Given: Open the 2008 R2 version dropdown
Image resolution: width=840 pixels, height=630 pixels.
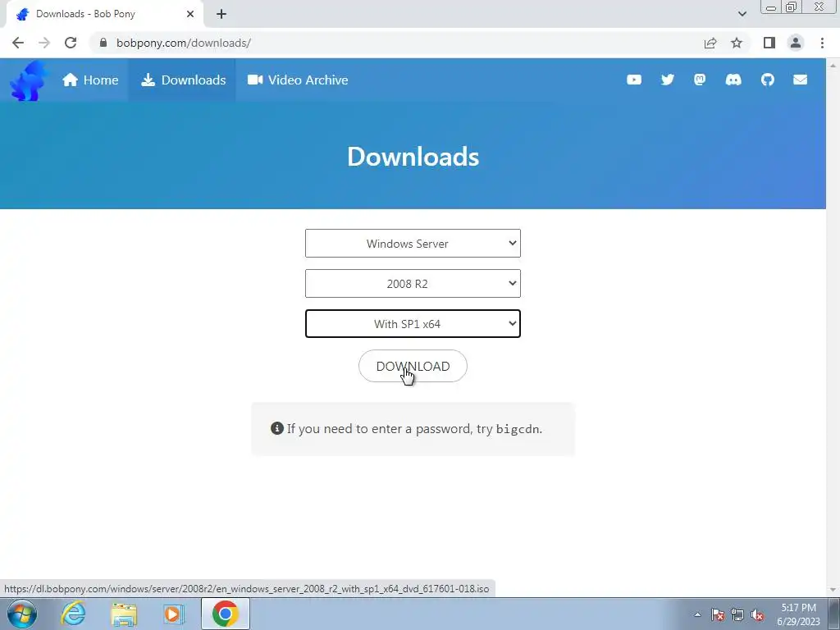Looking at the screenshot, I should pos(413,283).
